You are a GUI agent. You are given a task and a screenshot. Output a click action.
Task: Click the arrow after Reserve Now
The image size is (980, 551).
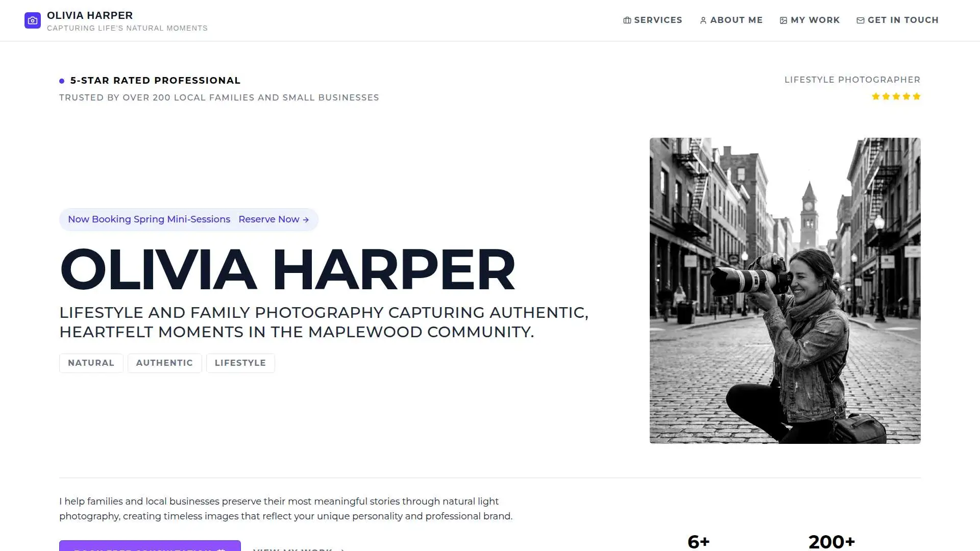tap(306, 220)
